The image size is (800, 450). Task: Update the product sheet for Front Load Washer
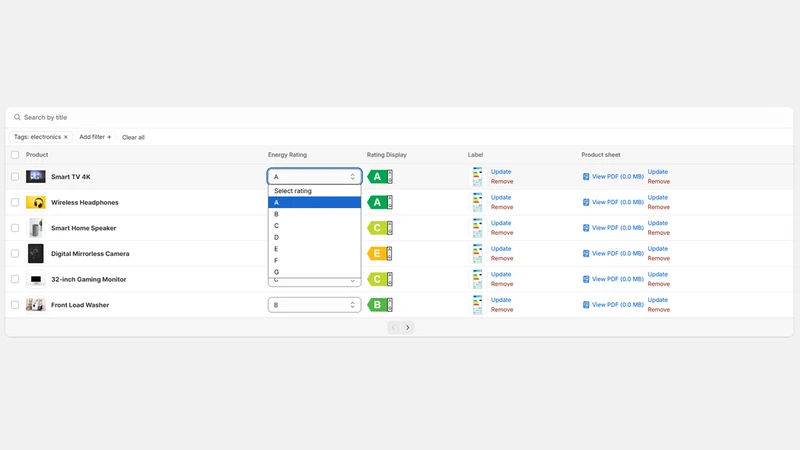658,300
